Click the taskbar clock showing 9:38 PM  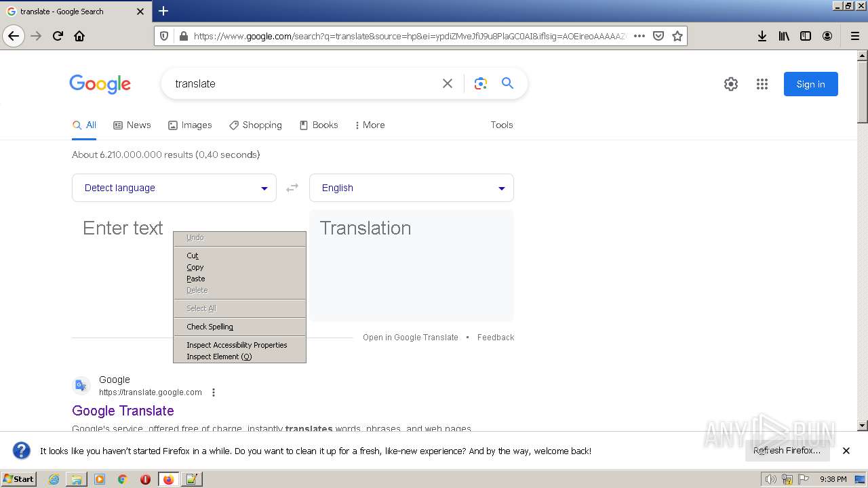click(x=833, y=479)
